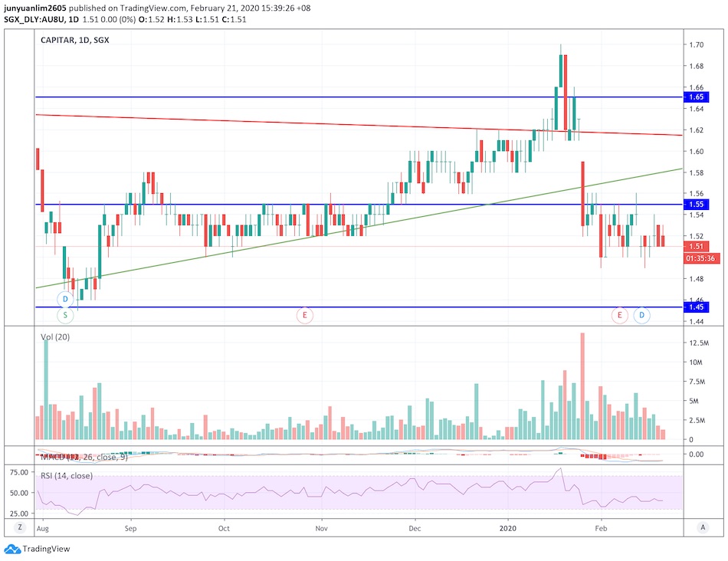The height and width of the screenshot is (561, 728).
Task: Click the CAPITAR, 1D, SGX chart title
Action: pyautogui.click(x=75, y=40)
